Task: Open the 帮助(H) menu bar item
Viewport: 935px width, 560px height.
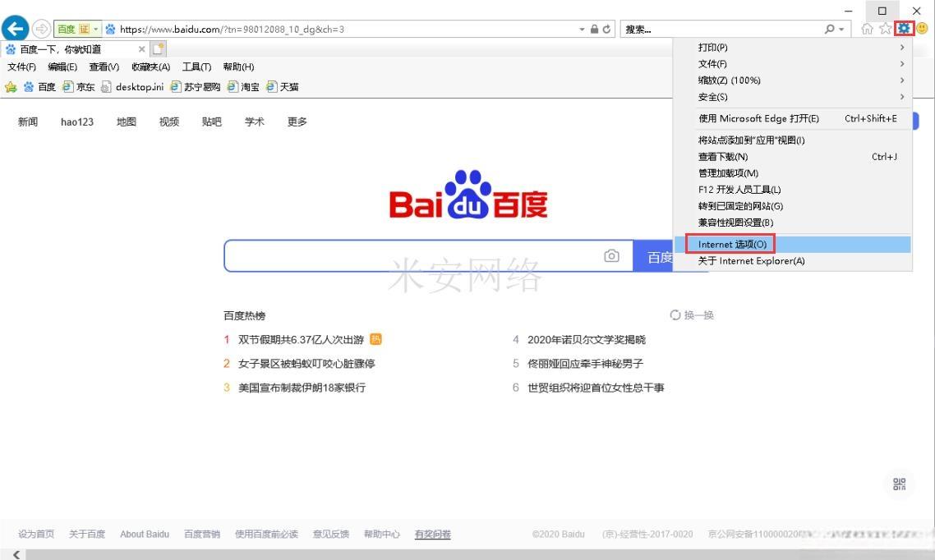Action: coord(238,67)
